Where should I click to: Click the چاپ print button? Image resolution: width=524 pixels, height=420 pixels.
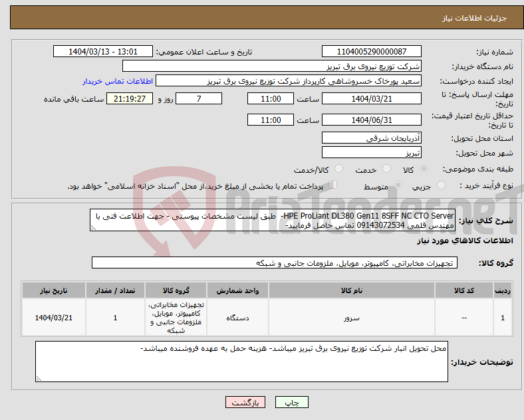click(x=292, y=402)
